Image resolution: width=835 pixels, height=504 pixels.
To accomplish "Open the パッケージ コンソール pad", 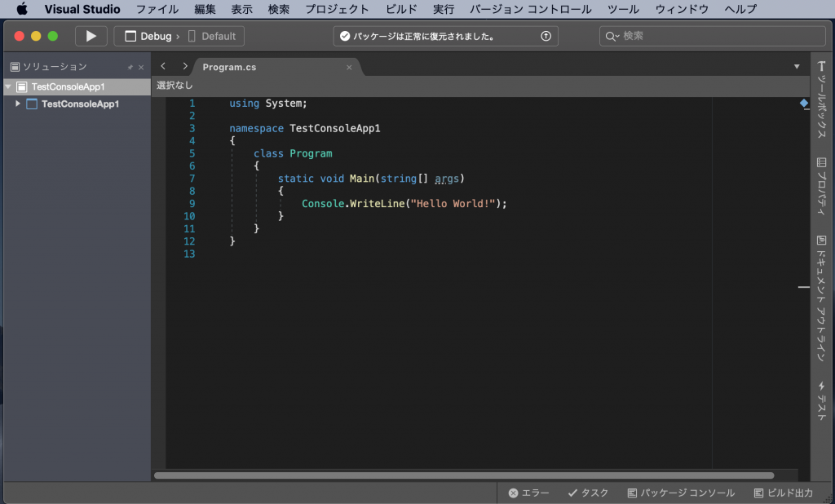I will click(681, 493).
